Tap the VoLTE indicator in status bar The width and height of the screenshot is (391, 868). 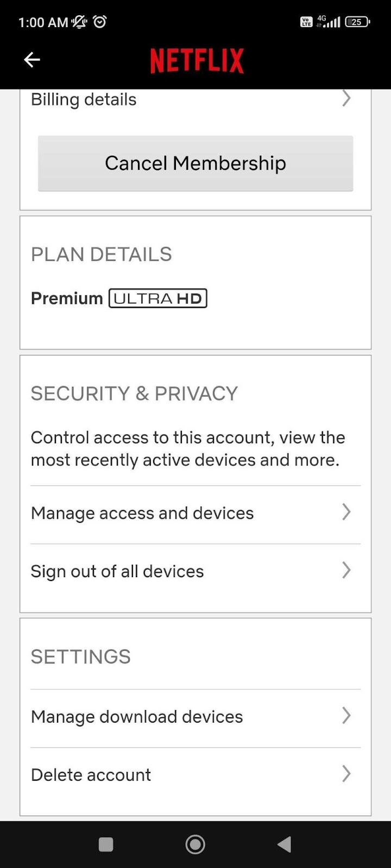point(307,22)
